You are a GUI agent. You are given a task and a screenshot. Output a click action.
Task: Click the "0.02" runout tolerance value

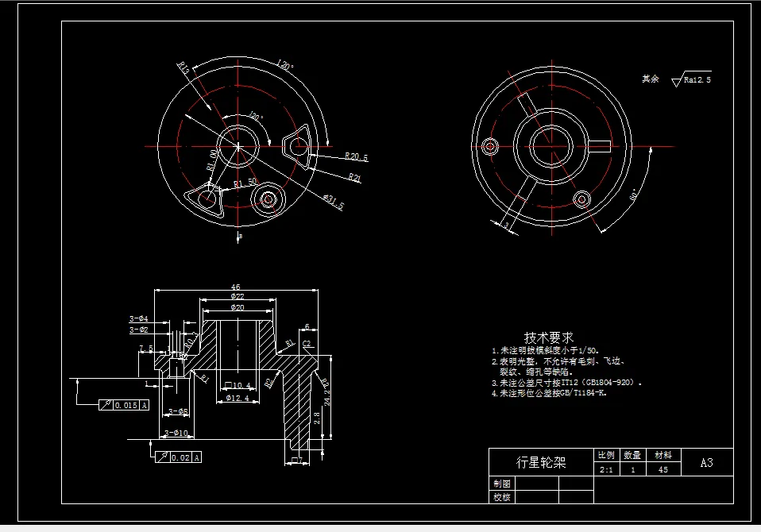coord(180,457)
